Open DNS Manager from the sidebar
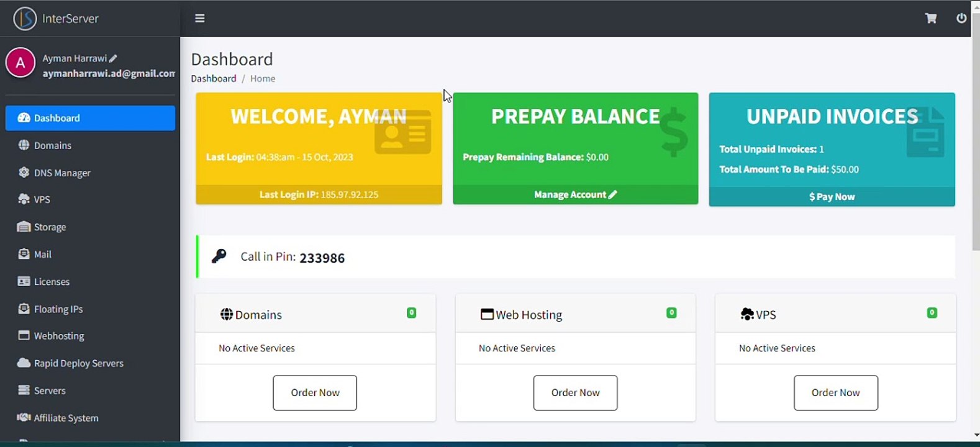The image size is (980, 447). pyautogui.click(x=90, y=173)
